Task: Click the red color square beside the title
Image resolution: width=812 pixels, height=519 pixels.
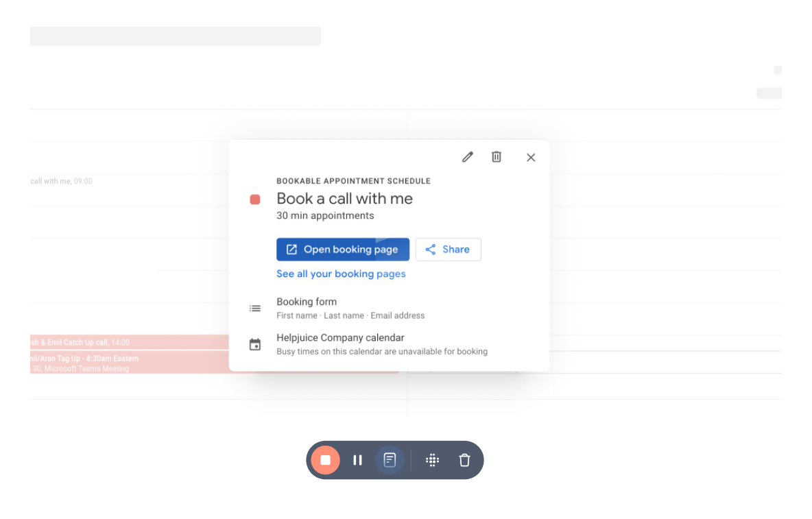Action: tap(255, 200)
